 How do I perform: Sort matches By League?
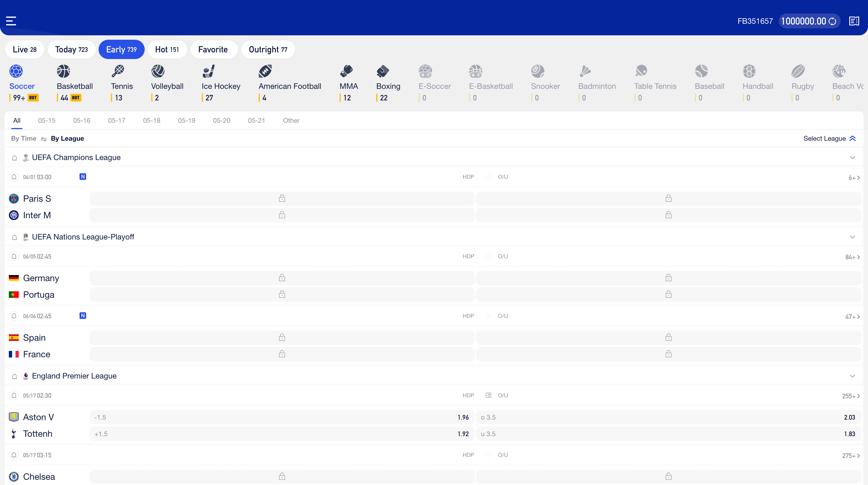tap(67, 138)
